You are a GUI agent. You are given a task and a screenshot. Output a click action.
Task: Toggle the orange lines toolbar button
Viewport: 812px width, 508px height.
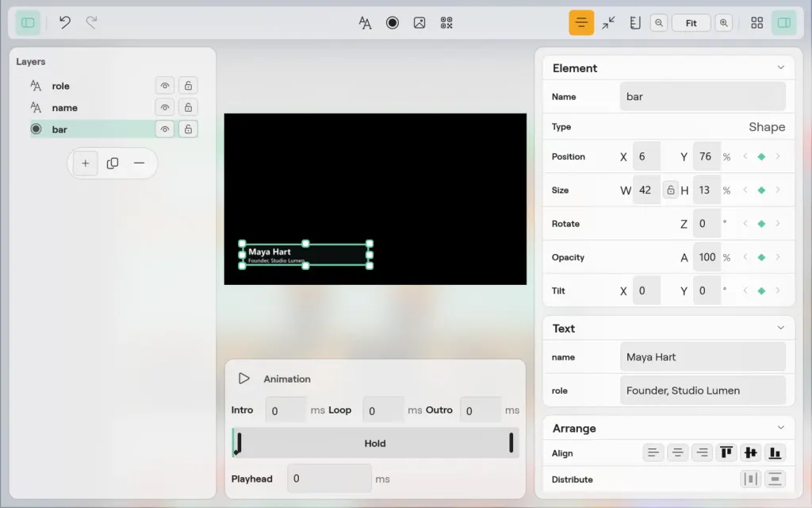(x=581, y=23)
